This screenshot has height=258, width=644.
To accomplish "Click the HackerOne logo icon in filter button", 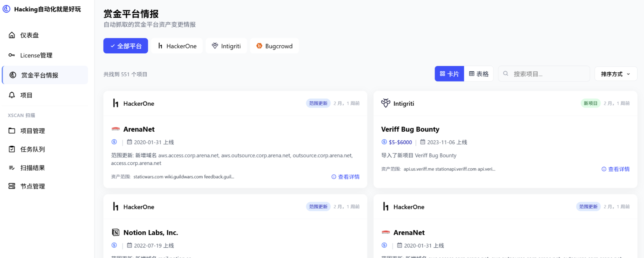I will tap(160, 46).
